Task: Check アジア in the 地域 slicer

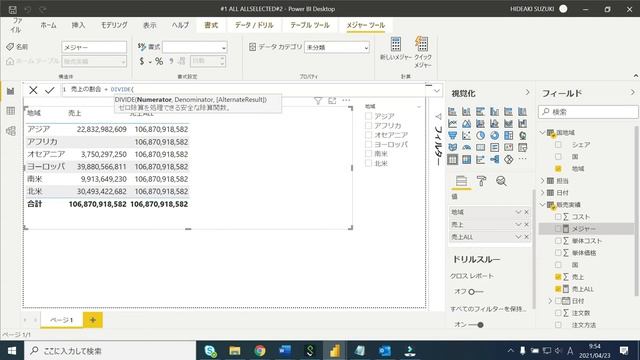Action: [x=369, y=116]
